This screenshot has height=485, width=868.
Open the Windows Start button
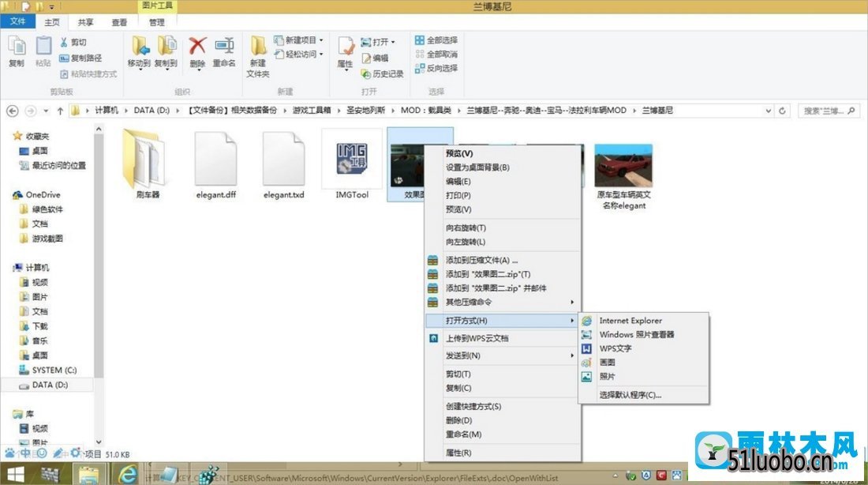pyautogui.click(x=15, y=475)
